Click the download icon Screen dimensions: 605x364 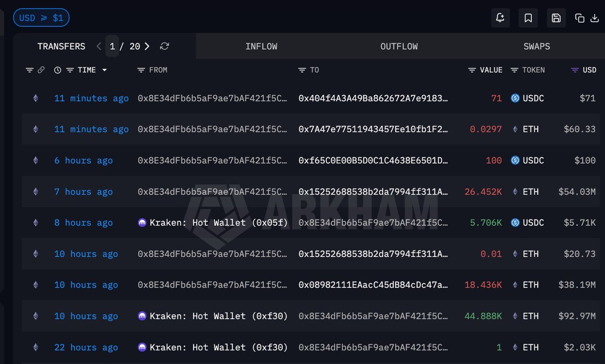pyautogui.click(x=594, y=18)
